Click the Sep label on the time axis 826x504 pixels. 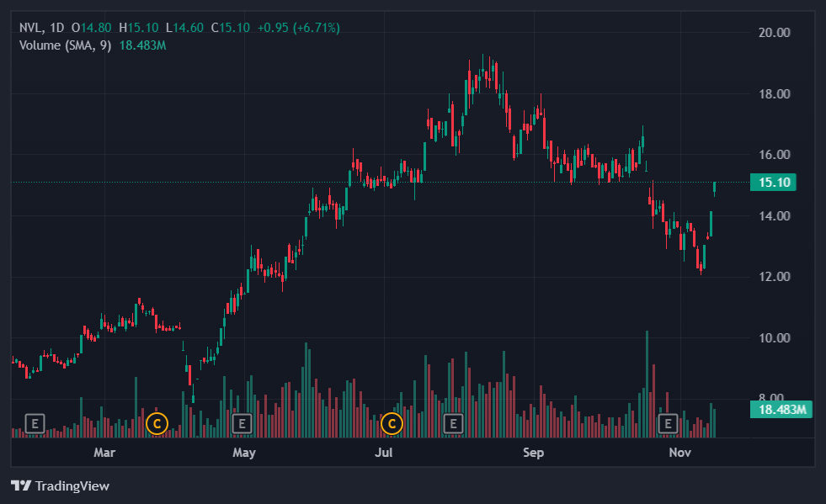533,453
